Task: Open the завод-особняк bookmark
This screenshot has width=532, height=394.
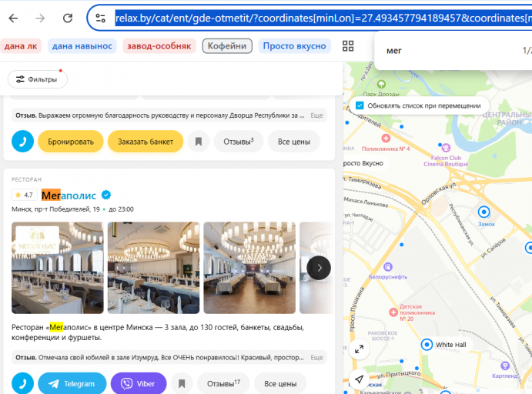Action: pos(159,46)
